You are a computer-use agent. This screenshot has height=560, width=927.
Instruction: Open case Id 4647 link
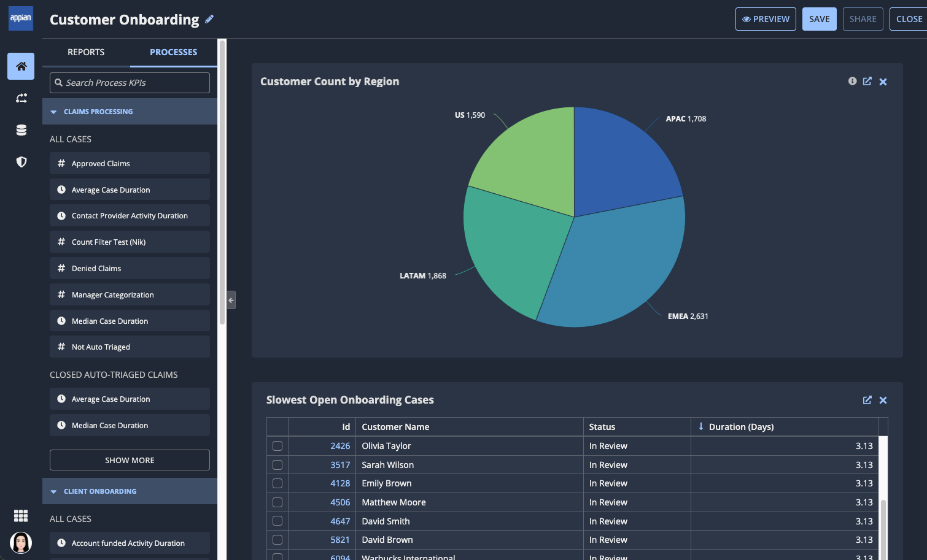pyautogui.click(x=340, y=521)
